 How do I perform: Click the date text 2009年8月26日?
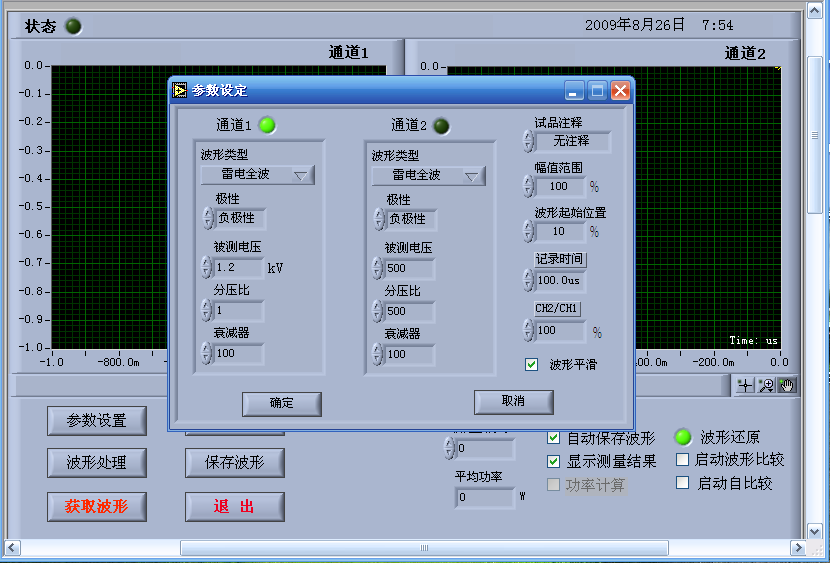tap(635, 25)
